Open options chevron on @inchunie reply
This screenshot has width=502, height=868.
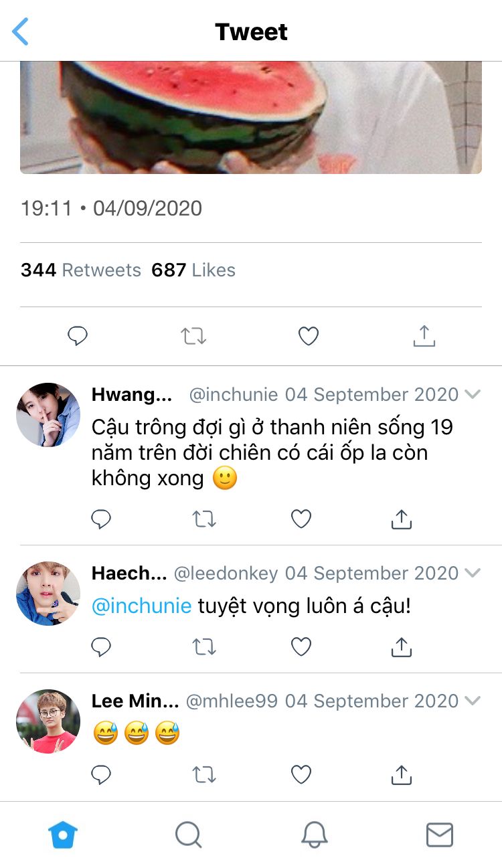click(x=473, y=394)
